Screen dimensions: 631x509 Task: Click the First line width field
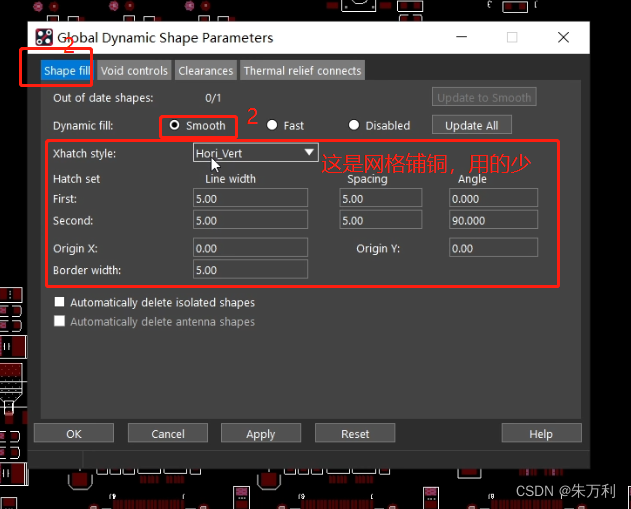[250, 199]
